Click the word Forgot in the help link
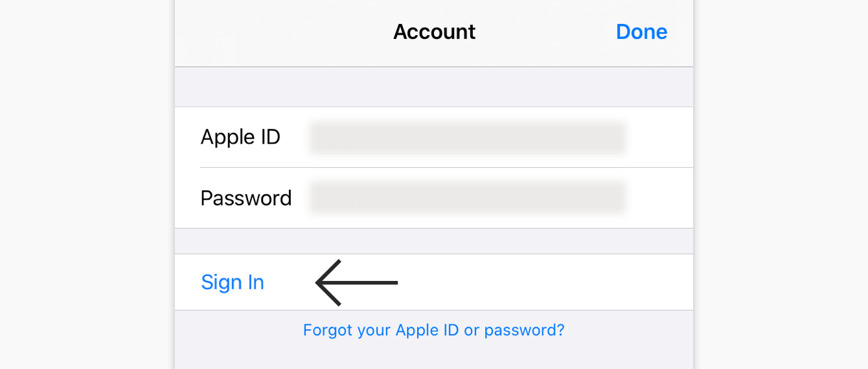 coord(323,330)
